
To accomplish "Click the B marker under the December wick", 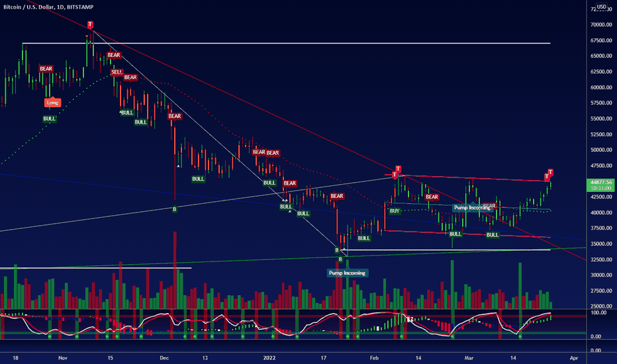I will 175,209.
